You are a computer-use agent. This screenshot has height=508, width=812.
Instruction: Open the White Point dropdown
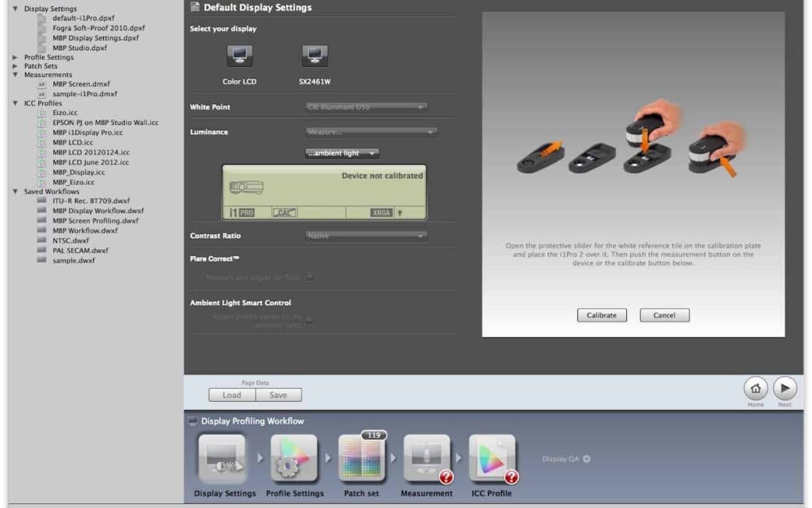point(366,107)
